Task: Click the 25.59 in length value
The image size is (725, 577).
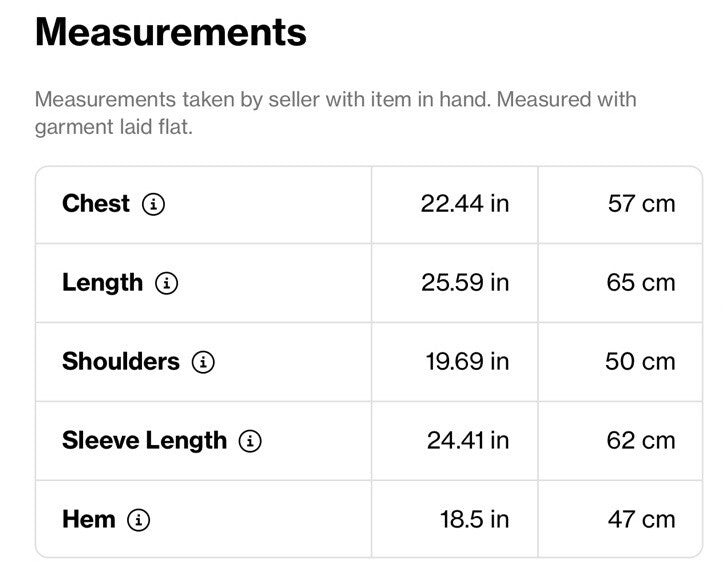Action: [465, 283]
